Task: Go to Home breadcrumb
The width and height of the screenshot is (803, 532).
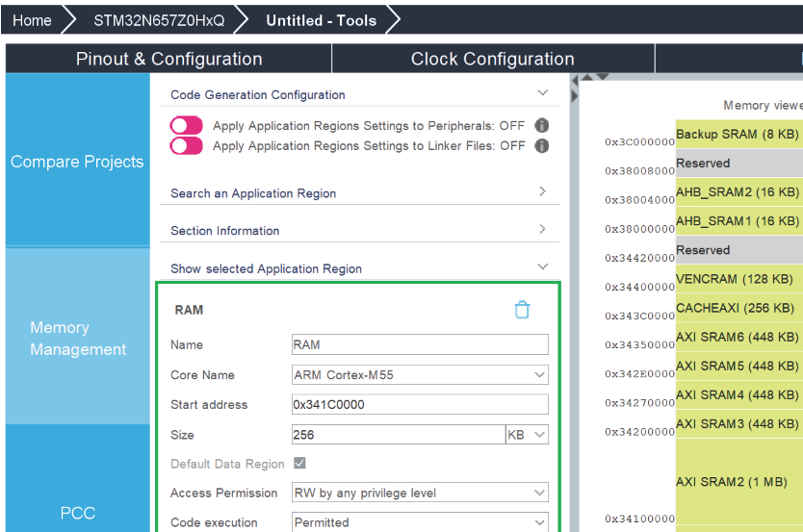Action: (x=32, y=20)
